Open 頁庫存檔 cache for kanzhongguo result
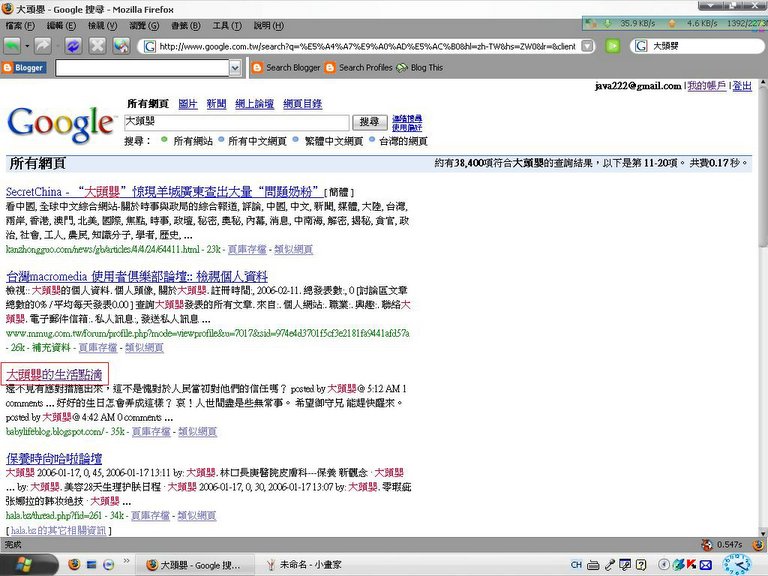The width and height of the screenshot is (768, 576). [247, 249]
